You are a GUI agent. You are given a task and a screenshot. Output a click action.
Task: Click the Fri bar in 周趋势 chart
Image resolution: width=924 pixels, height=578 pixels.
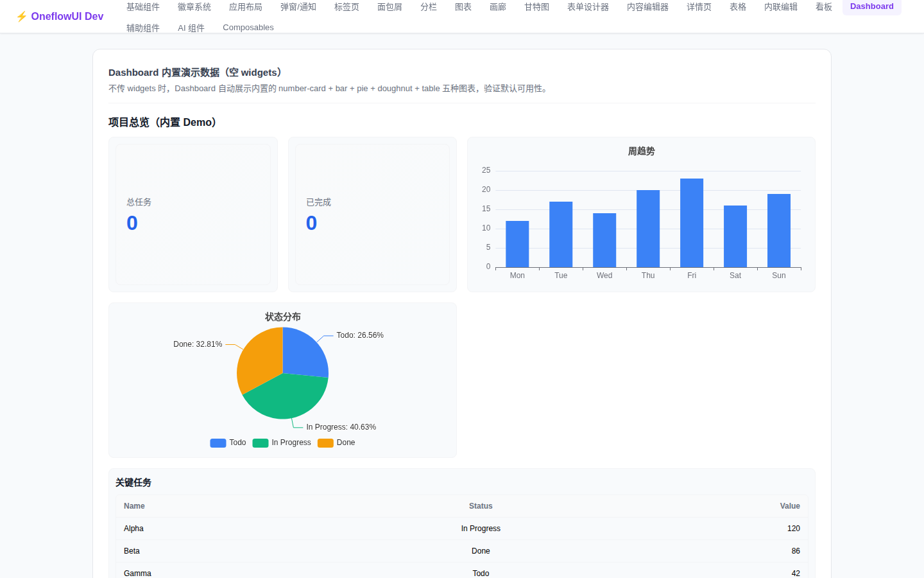tap(692, 223)
